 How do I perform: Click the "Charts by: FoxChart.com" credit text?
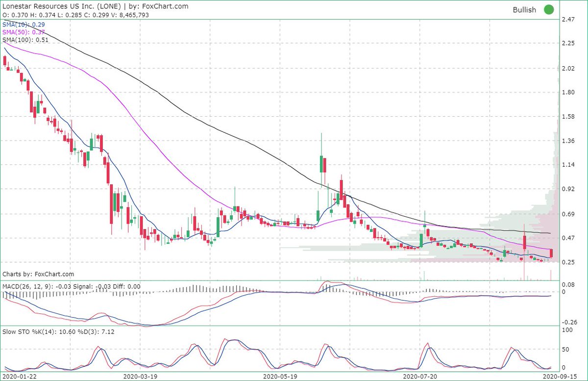[38, 274]
